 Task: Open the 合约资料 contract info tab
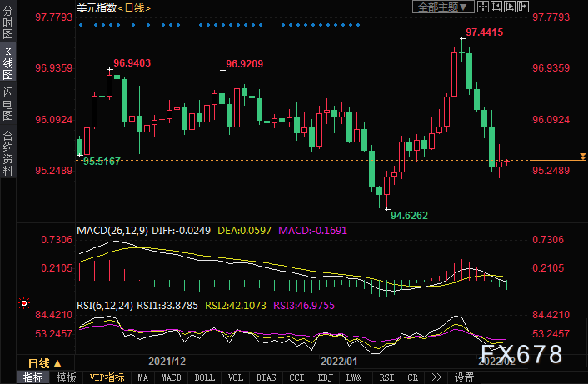tap(7, 154)
